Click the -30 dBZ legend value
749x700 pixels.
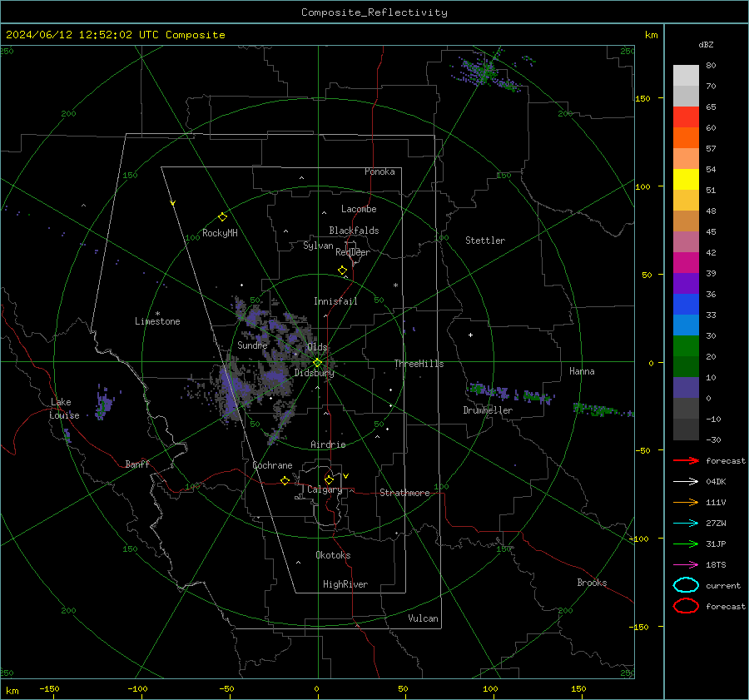click(x=713, y=439)
